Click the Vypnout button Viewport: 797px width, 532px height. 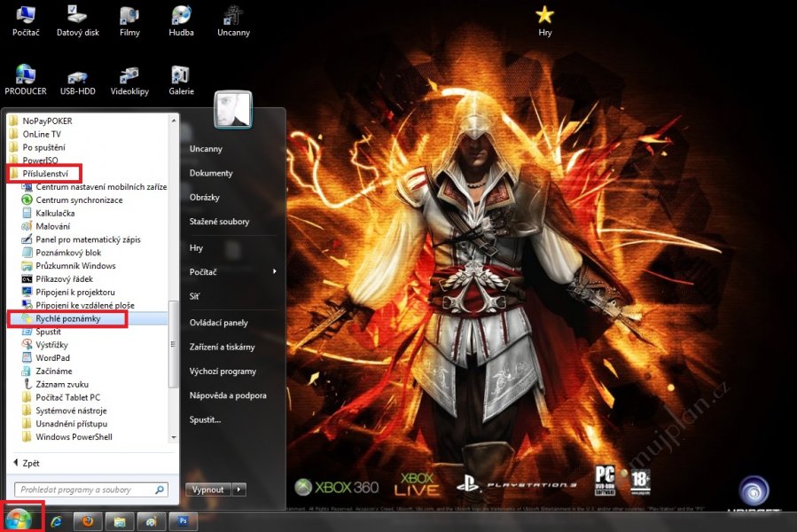(207, 489)
